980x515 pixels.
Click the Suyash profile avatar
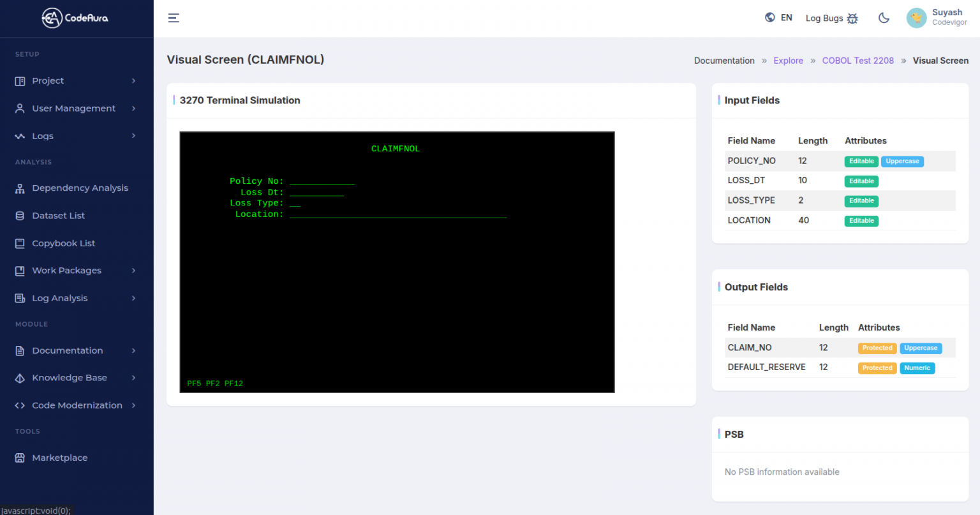coord(917,18)
